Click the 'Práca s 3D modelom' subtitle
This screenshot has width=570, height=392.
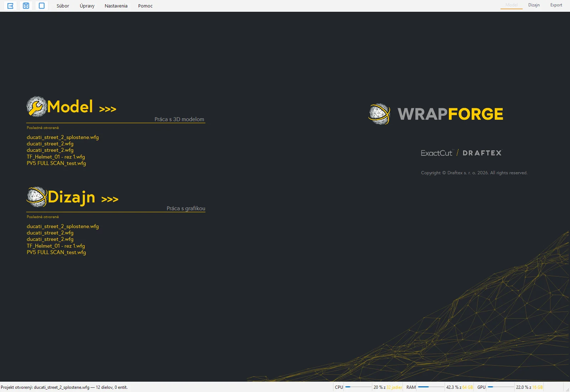[x=179, y=119]
